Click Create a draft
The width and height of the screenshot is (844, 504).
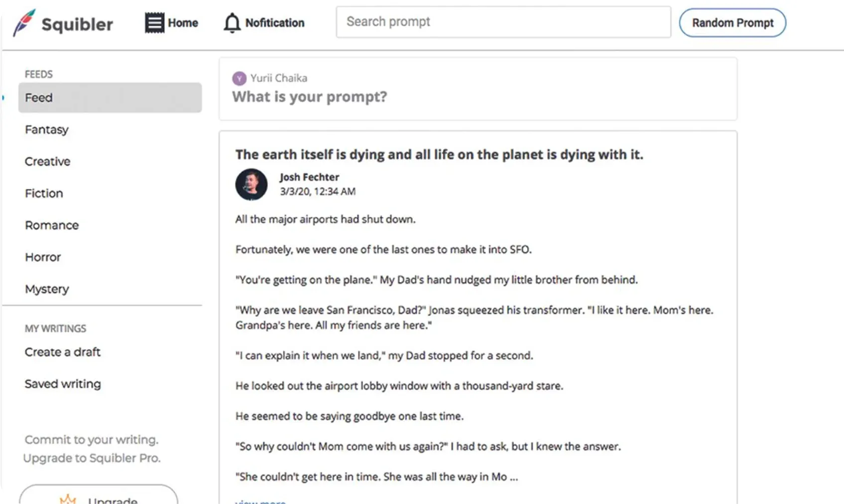tap(63, 352)
